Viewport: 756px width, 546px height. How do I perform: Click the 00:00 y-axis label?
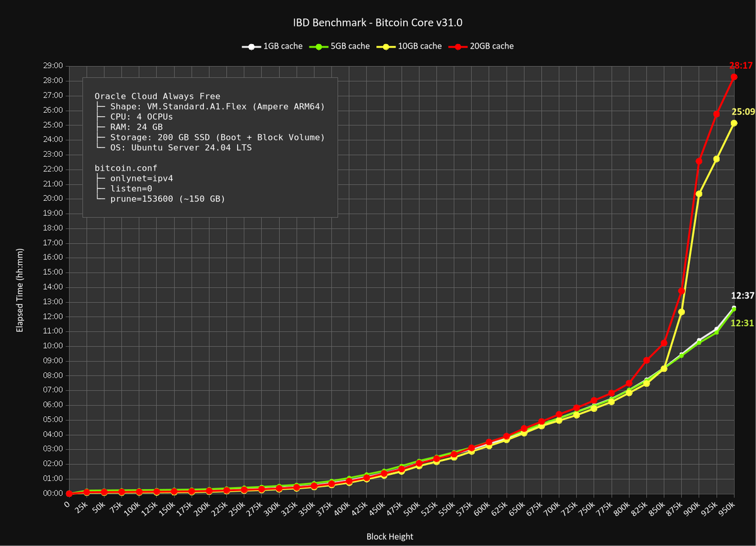pyautogui.click(x=54, y=493)
